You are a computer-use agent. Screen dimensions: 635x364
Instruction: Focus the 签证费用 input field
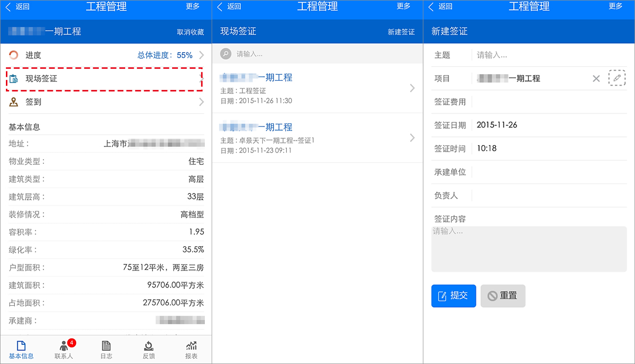point(549,102)
